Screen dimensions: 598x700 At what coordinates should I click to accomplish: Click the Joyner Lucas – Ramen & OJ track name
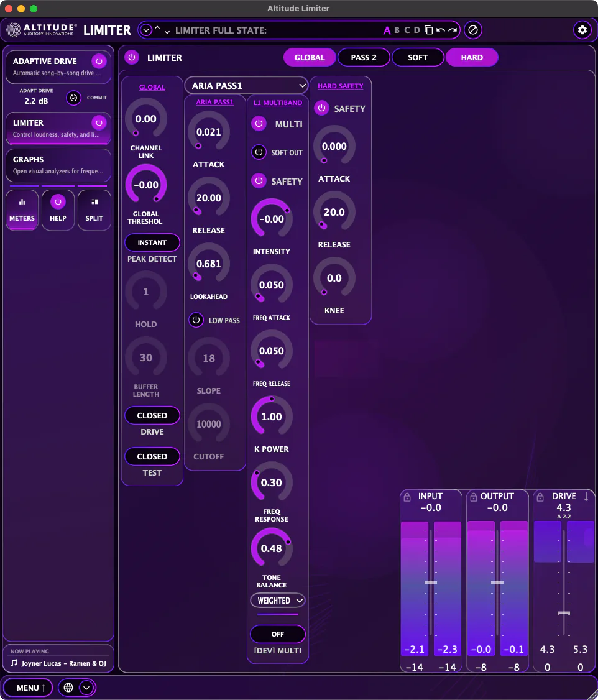[x=64, y=663]
